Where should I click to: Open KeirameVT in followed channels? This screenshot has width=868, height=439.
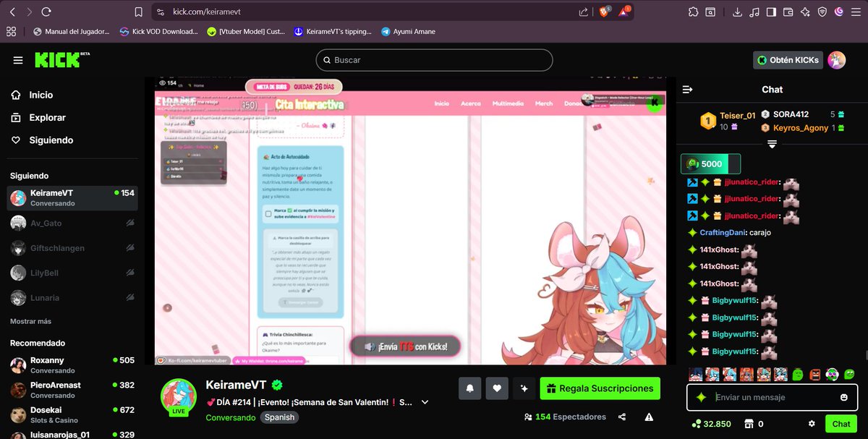[72, 198]
